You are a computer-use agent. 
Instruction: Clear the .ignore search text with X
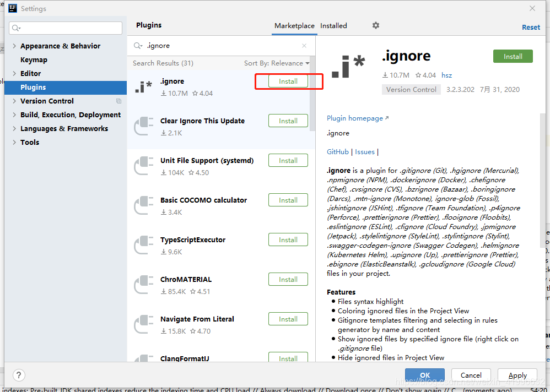pyautogui.click(x=304, y=46)
